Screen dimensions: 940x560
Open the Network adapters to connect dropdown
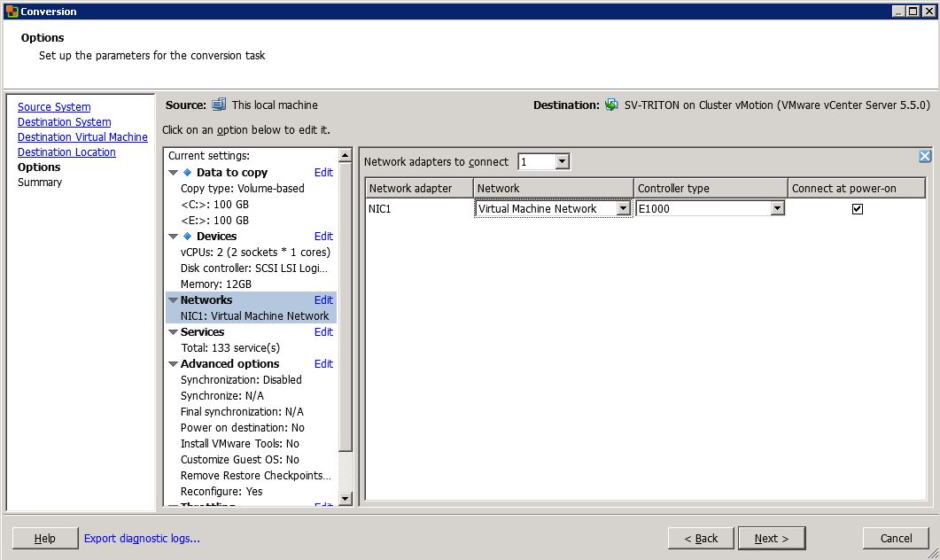click(562, 162)
